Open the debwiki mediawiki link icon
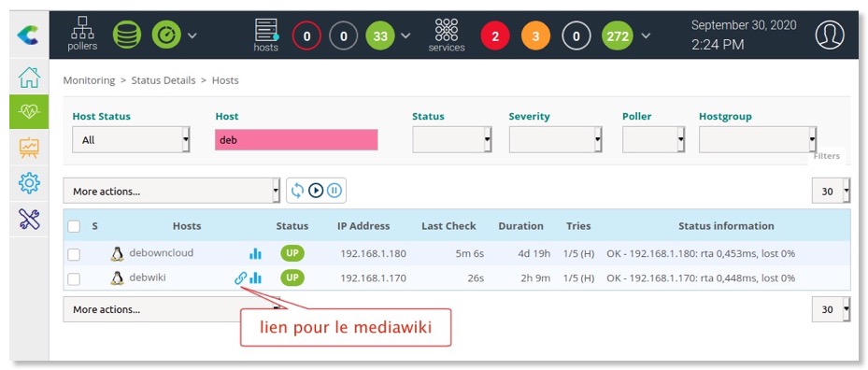Image resolution: width=868 pixels, height=370 pixels. pos(240,278)
